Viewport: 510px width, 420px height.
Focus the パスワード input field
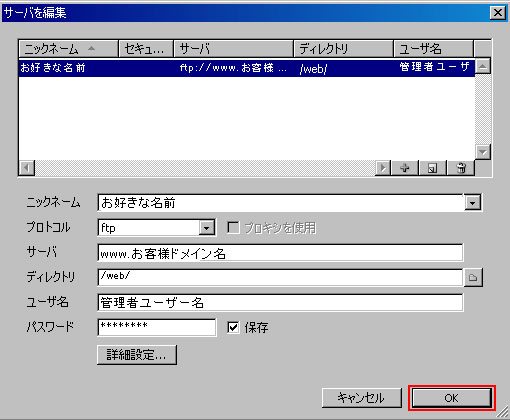tap(157, 327)
